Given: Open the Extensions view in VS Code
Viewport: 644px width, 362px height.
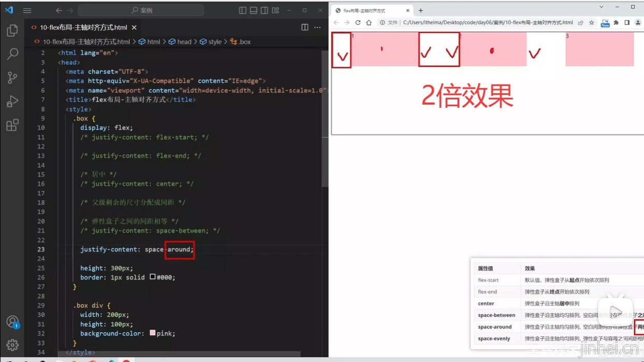Looking at the screenshot, I should (x=12, y=125).
